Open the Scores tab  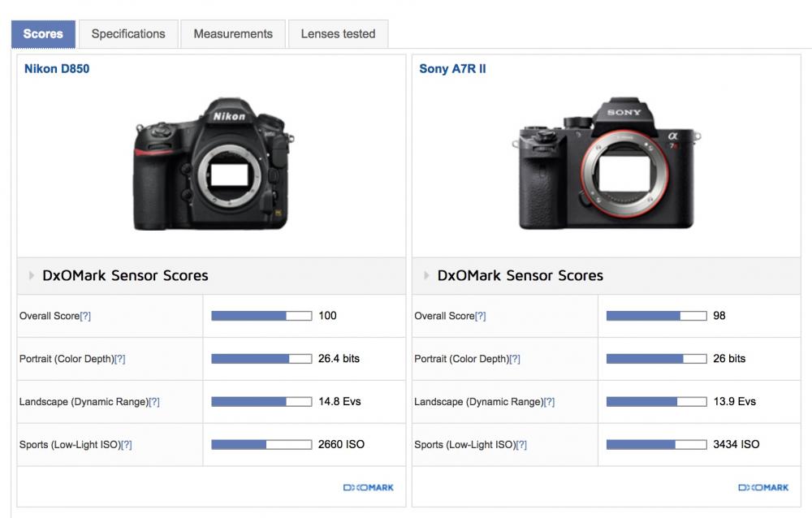point(44,34)
